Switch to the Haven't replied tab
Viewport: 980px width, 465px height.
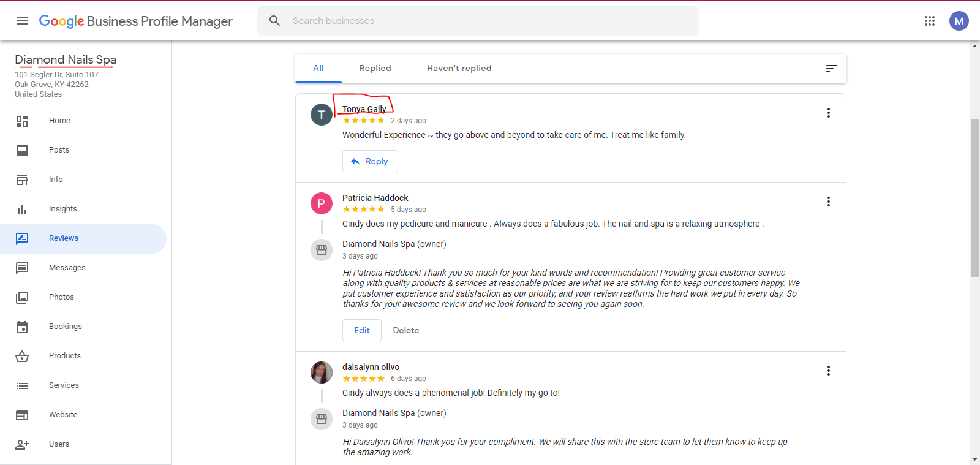pos(459,68)
